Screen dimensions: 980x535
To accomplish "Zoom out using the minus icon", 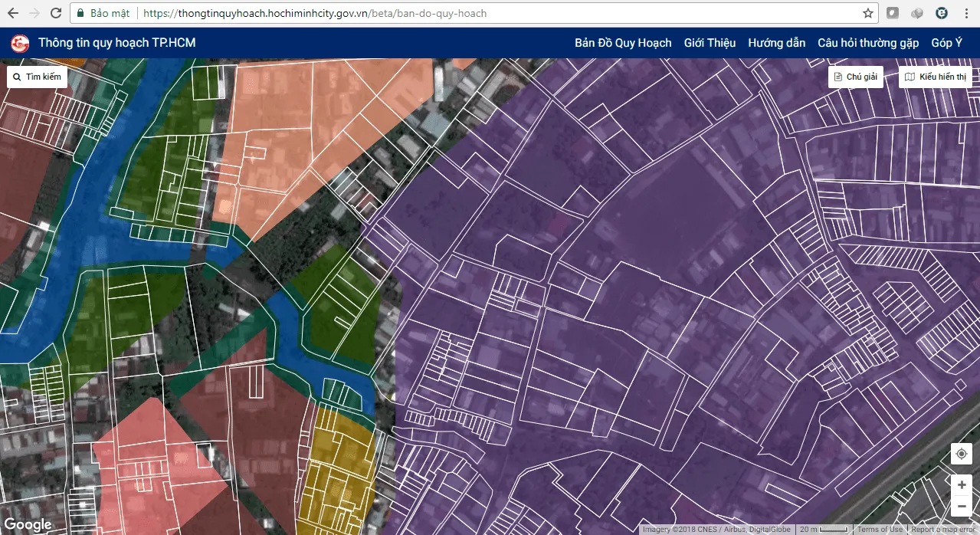I will (x=961, y=505).
